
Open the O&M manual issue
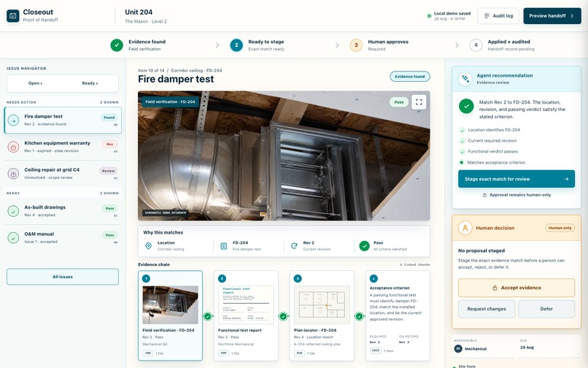pos(63,237)
